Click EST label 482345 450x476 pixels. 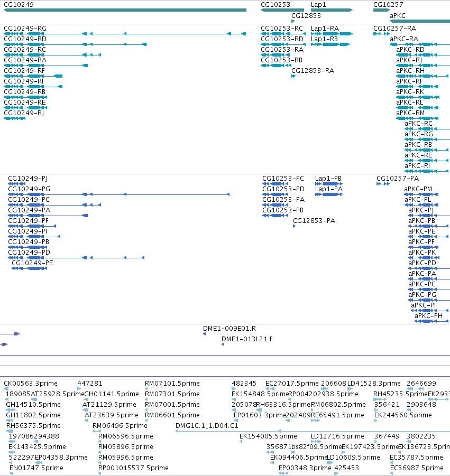tap(244, 384)
